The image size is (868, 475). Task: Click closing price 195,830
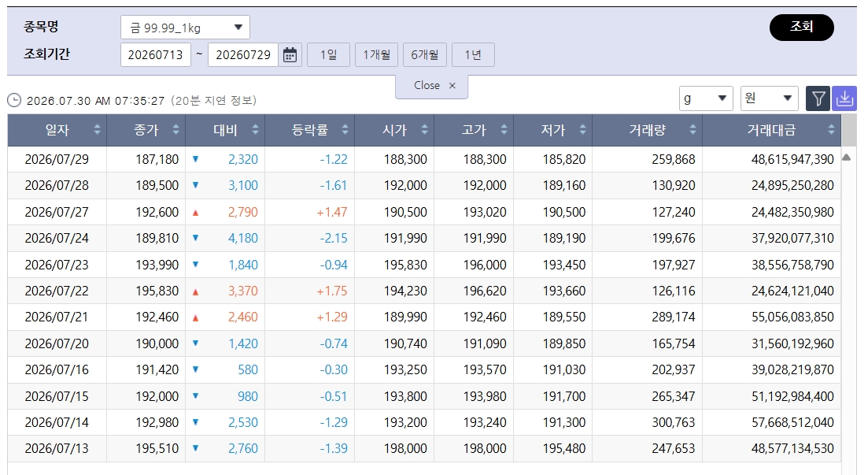click(x=157, y=291)
